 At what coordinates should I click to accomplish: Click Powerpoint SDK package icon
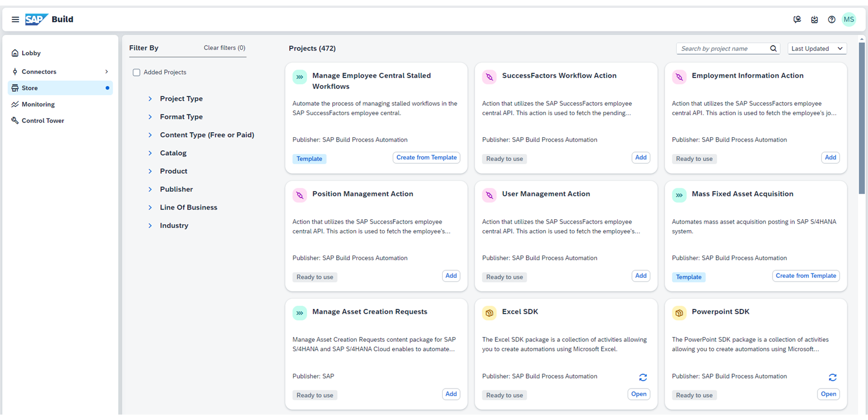(x=679, y=313)
